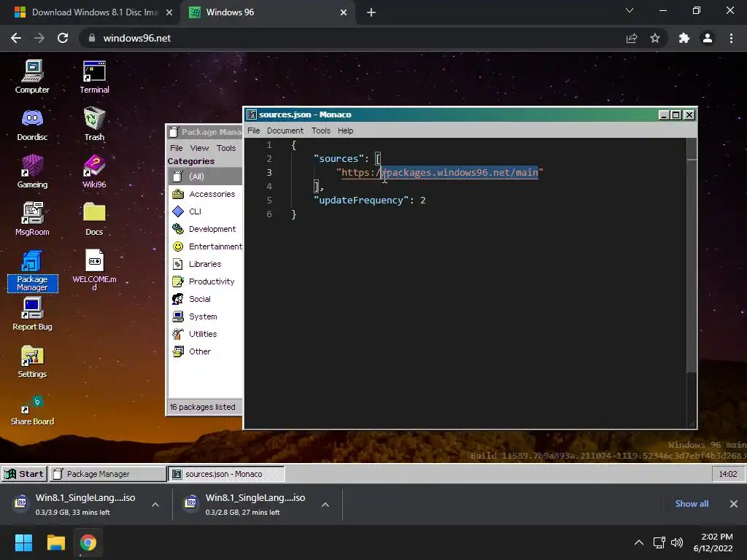Open a new browser tab
The image size is (747, 560).
(371, 12)
